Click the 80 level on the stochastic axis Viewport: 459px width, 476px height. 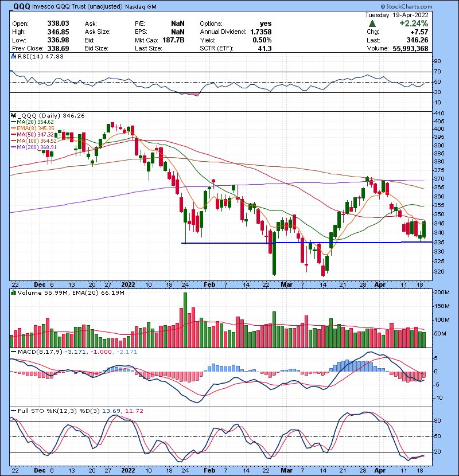(x=438, y=422)
